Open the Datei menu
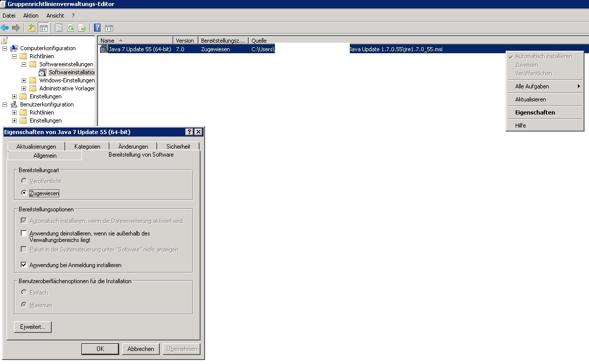The width and height of the screenshot is (589, 364). point(9,16)
